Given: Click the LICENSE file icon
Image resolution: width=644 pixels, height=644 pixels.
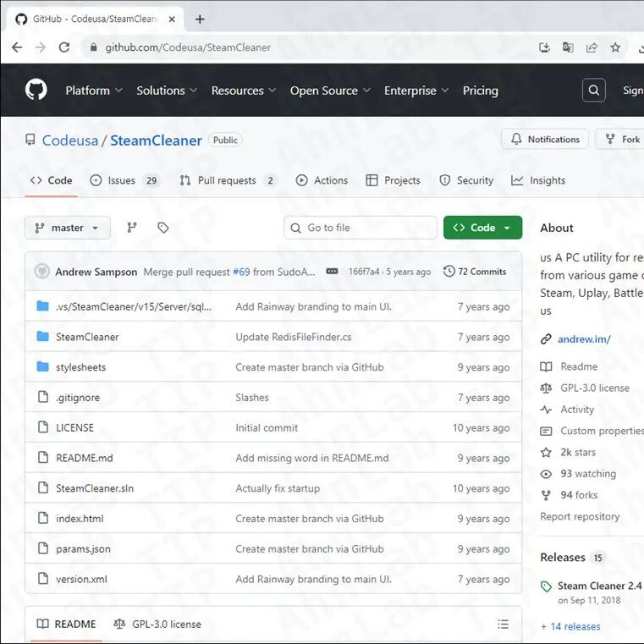Looking at the screenshot, I should click(42, 427).
